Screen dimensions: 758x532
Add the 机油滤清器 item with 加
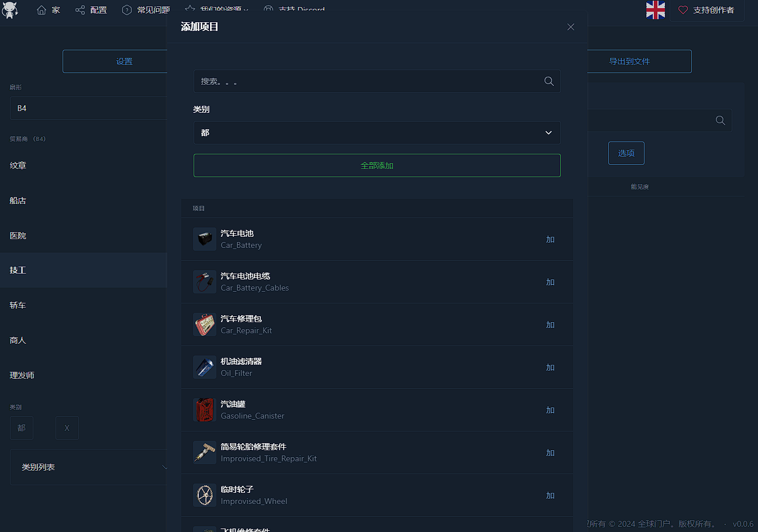pos(550,367)
